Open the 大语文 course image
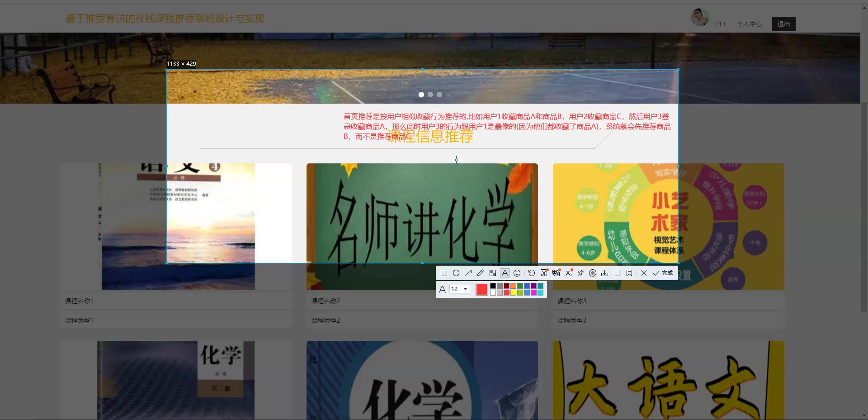 pos(669,380)
